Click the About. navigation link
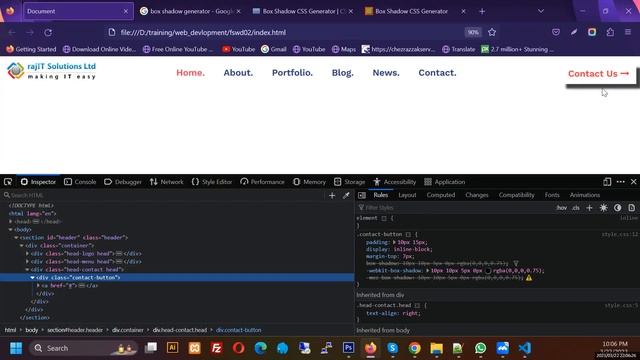Viewport: 640px width, 360px height. 238,73
